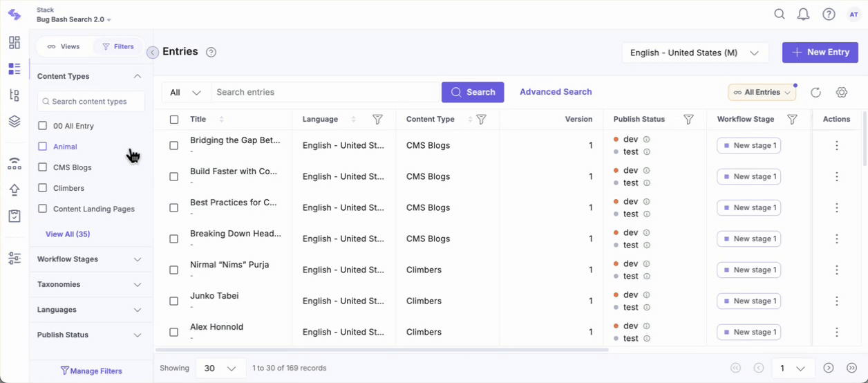Filter by Workflow Stage column funnel icon
The width and height of the screenshot is (868, 383).
(x=793, y=120)
